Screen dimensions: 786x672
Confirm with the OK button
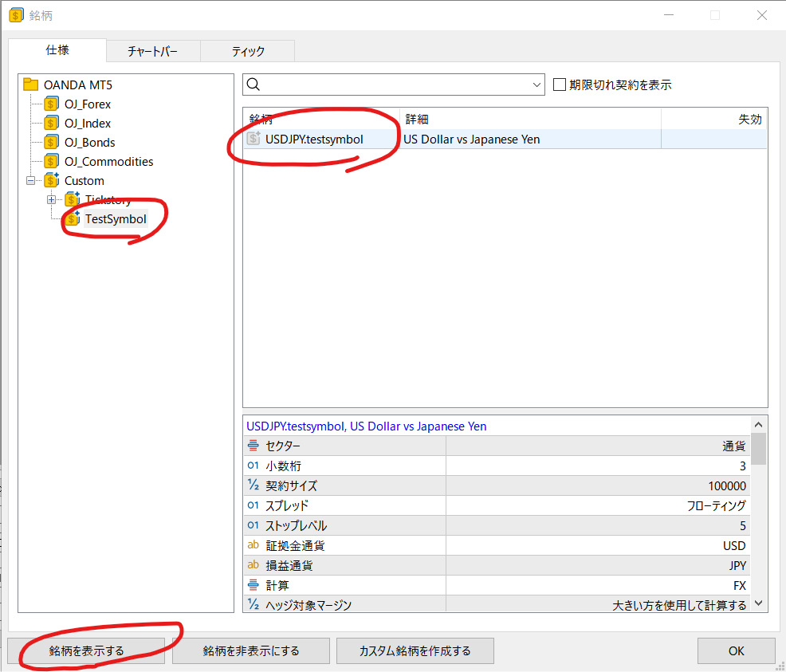coord(736,650)
